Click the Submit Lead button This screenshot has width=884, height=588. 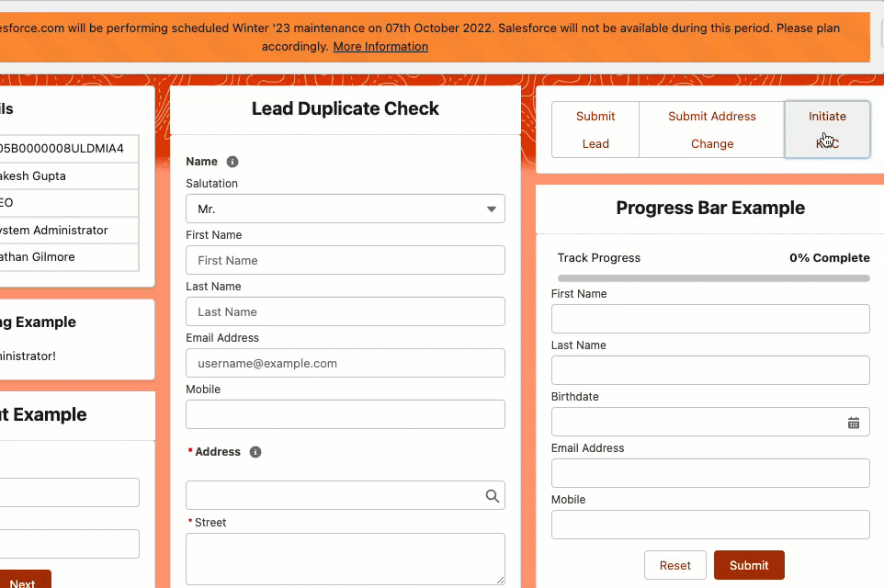[595, 130]
